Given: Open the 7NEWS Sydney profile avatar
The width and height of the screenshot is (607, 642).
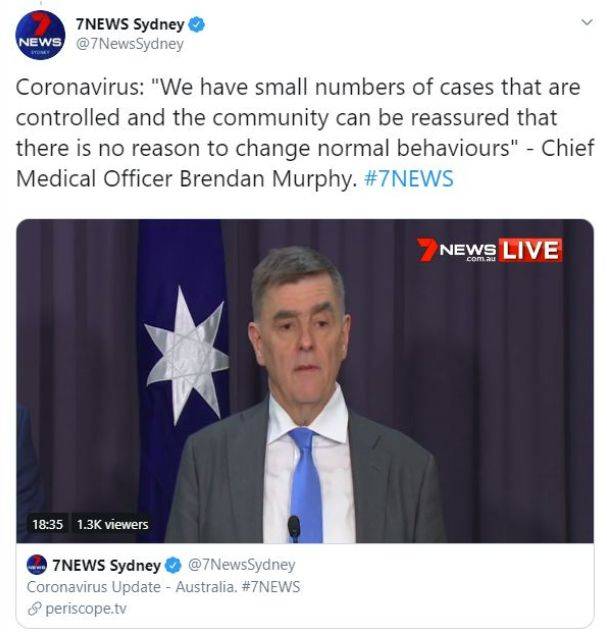Looking at the screenshot, I should pyautogui.click(x=40, y=35).
